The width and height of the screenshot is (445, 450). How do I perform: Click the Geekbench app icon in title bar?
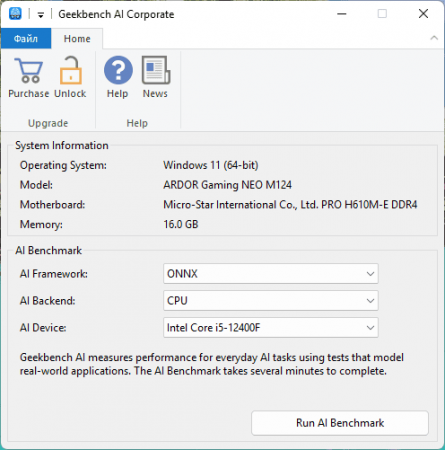15,14
